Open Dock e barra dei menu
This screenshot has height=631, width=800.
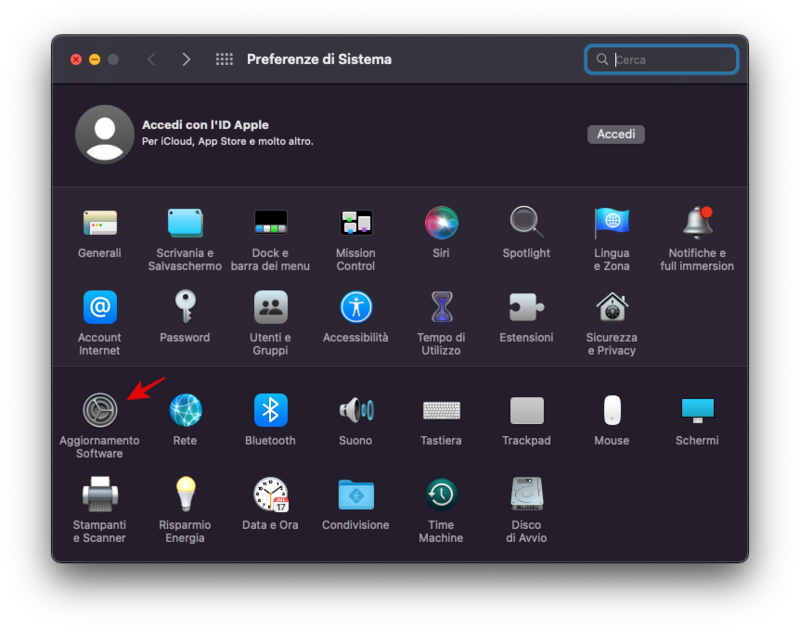(x=270, y=223)
